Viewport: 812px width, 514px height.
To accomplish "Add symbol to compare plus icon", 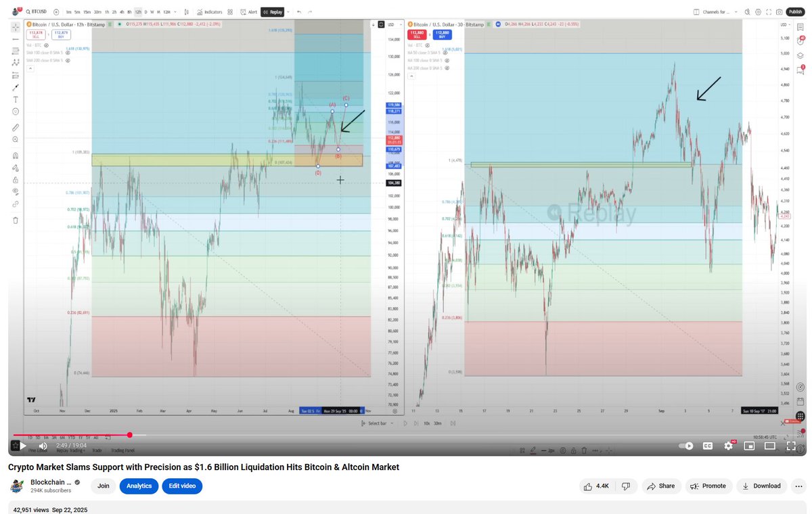I will pos(56,11).
